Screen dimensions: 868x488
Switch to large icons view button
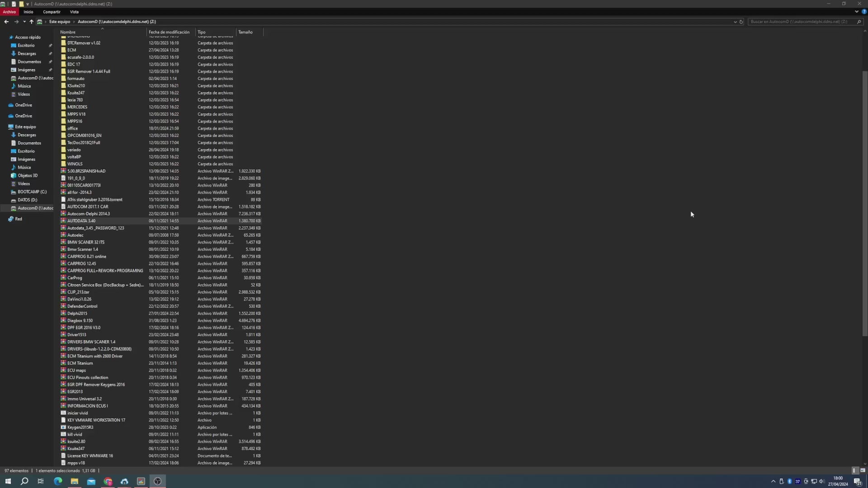(x=863, y=470)
